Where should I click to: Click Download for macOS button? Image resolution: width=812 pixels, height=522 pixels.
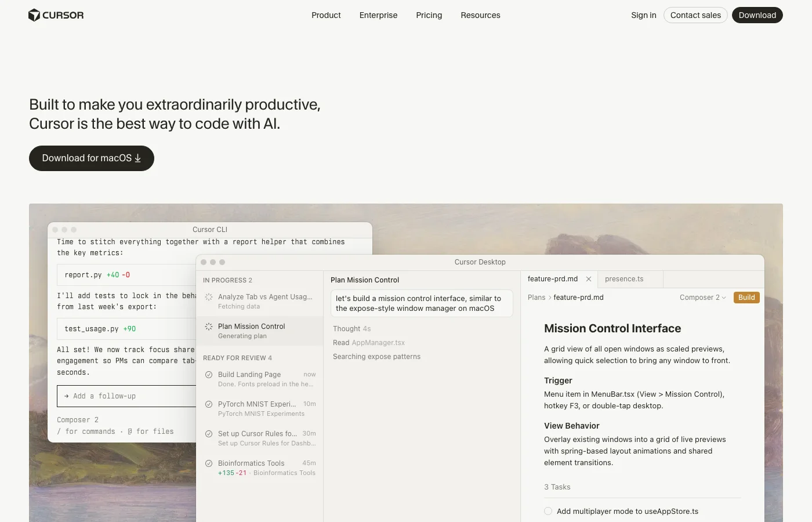[x=92, y=158]
